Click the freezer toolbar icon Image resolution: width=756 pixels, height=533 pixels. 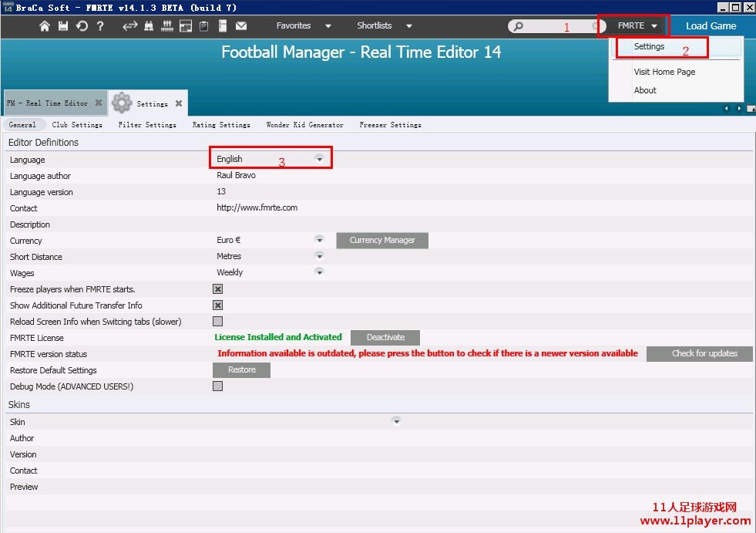223,26
